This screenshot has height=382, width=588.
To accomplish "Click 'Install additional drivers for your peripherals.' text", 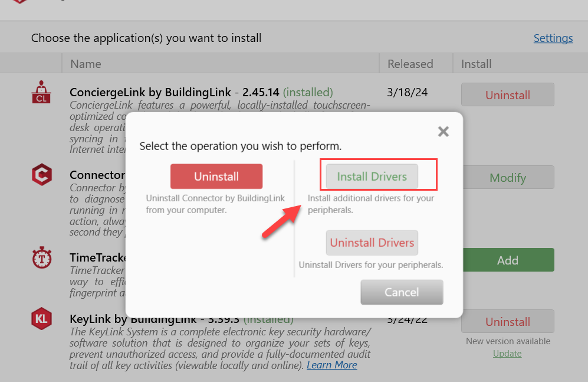I will click(x=371, y=204).
